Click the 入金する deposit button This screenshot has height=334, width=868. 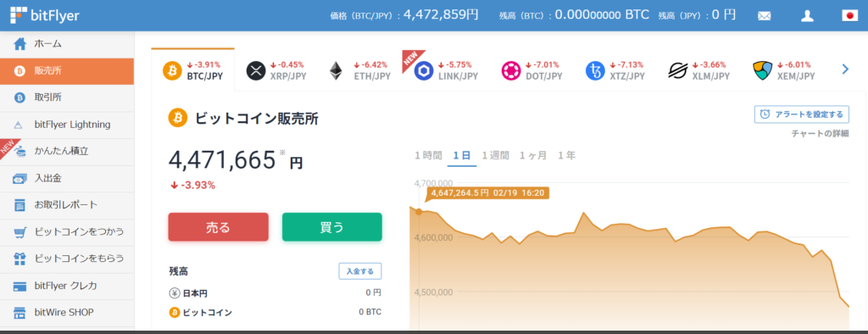tap(359, 271)
